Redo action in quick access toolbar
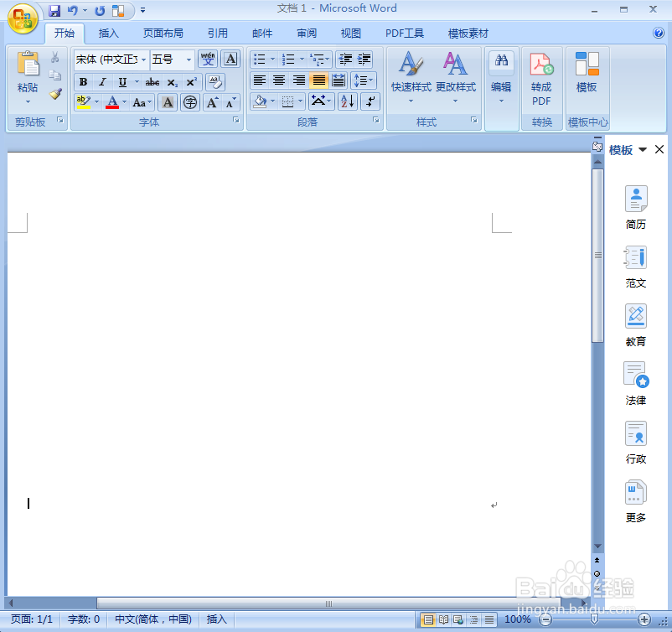The height and width of the screenshot is (632, 672). coord(100,10)
